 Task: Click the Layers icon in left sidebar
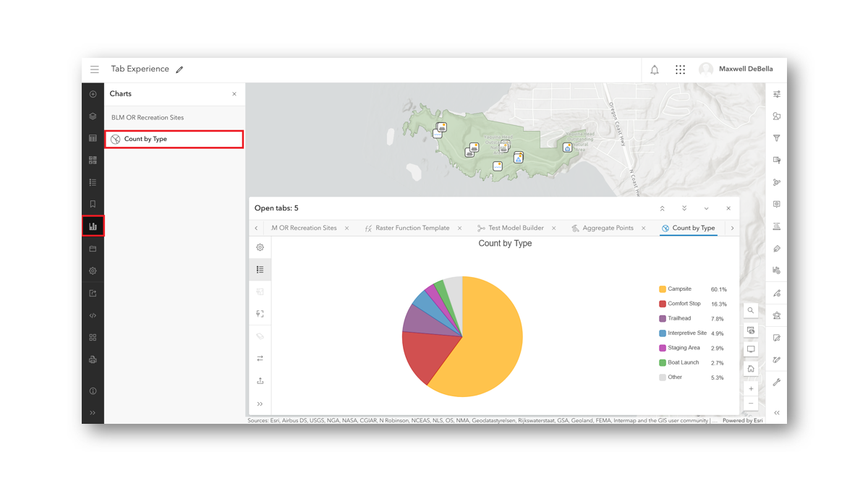pos(93,116)
